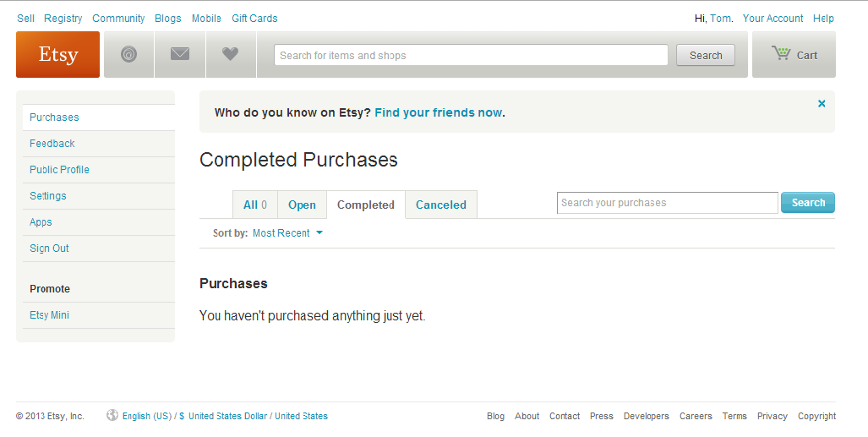Image resolution: width=868 pixels, height=437 pixels.
Task: Open the Sell link
Action: point(25,19)
